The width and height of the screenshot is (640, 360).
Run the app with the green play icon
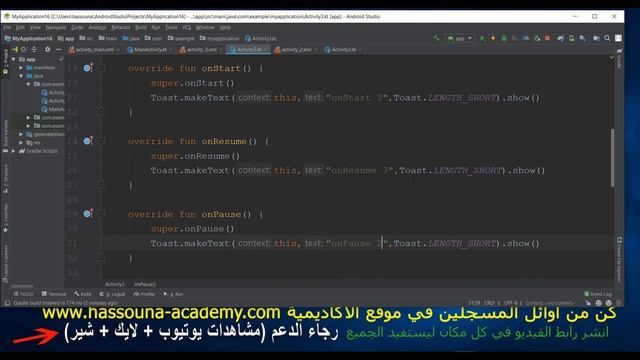tap(482, 38)
